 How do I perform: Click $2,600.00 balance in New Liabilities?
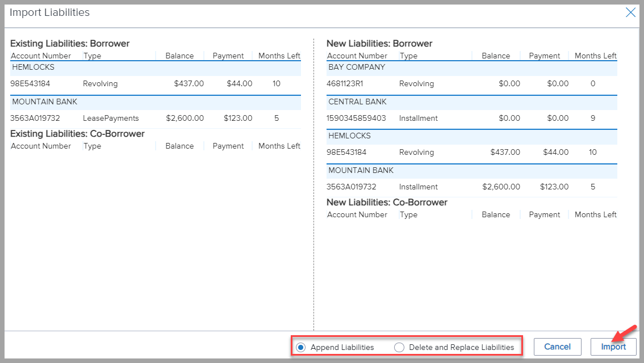pyautogui.click(x=501, y=187)
